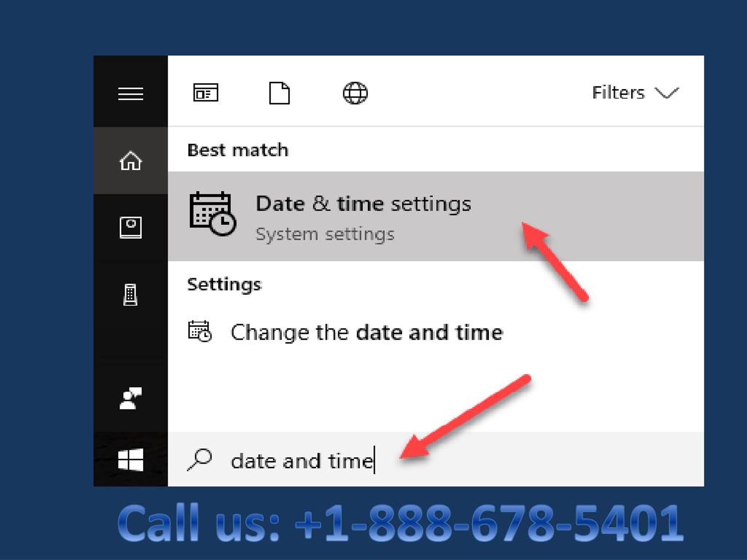747x560 pixels.
Task: Open the hamburger menu in the sidebar
Action: (131, 94)
